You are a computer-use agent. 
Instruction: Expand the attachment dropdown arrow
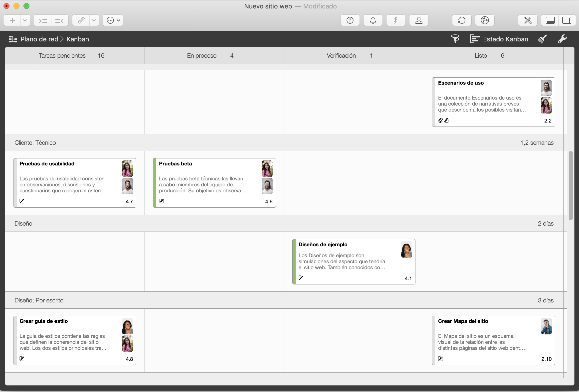point(94,20)
